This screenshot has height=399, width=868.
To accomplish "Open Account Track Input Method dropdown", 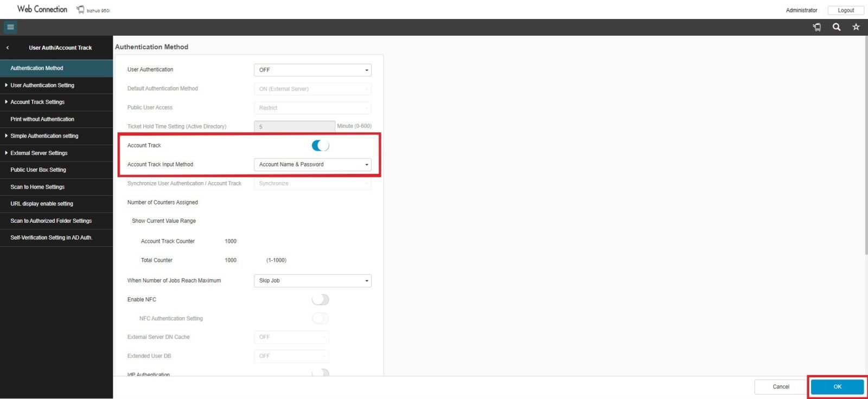I will point(312,164).
